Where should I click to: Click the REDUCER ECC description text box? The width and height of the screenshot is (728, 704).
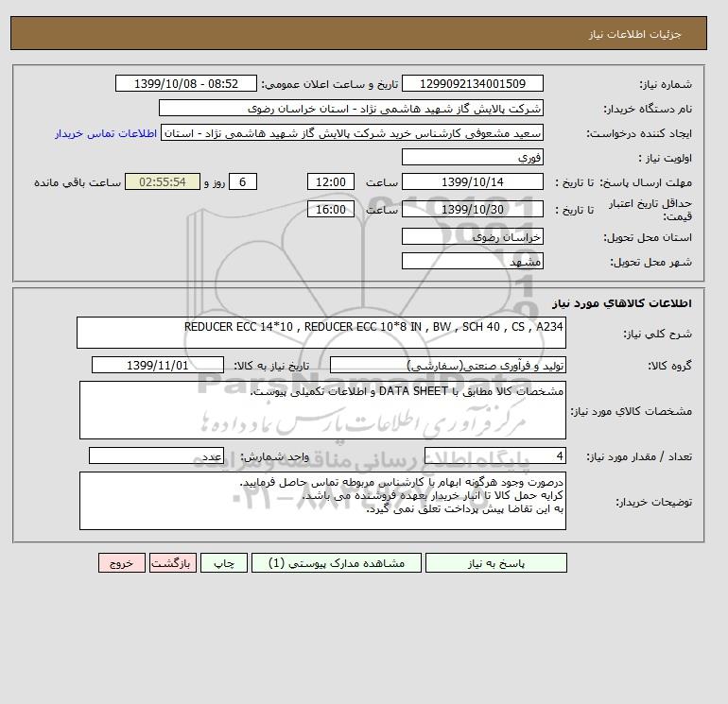(321, 333)
